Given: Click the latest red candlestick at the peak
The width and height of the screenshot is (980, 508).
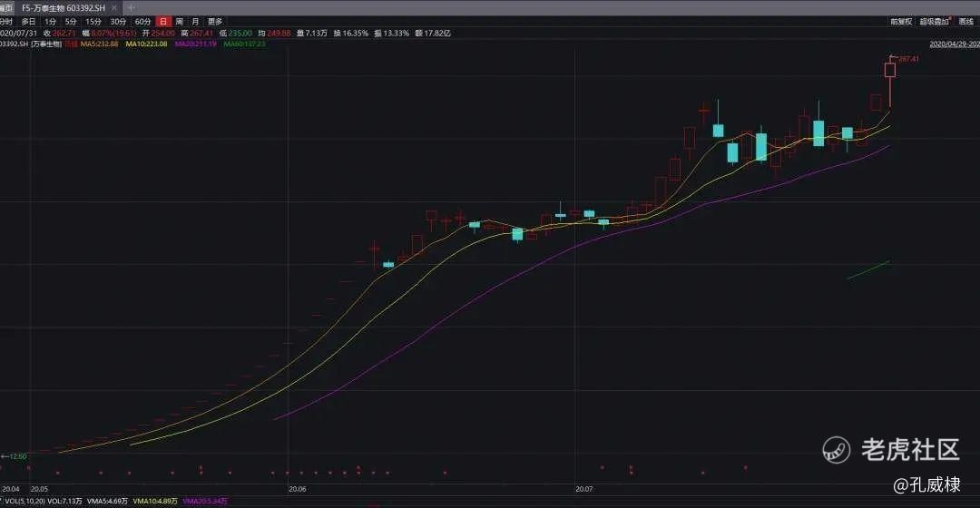Looking at the screenshot, I should pyautogui.click(x=890, y=69).
